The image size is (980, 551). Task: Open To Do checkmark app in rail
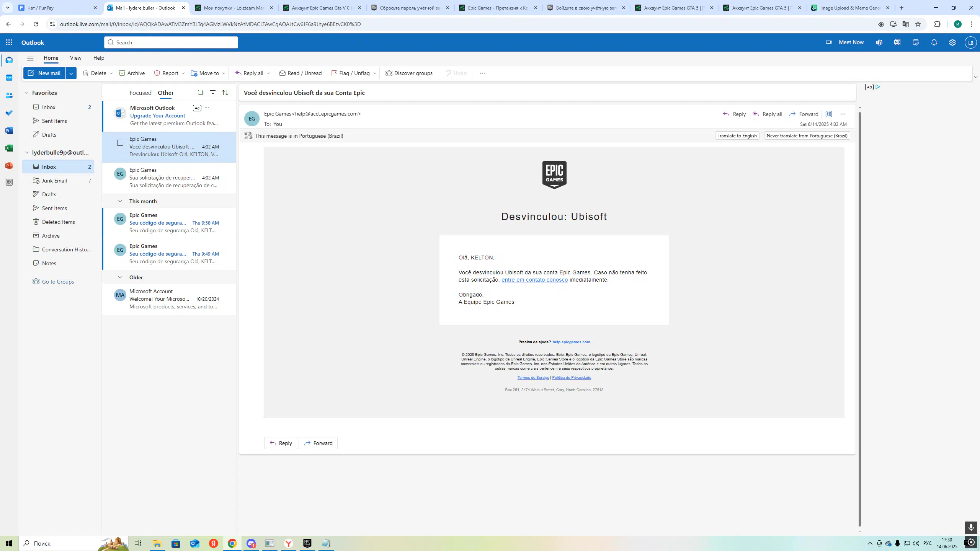pyautogui.click(x=9, y=113)
